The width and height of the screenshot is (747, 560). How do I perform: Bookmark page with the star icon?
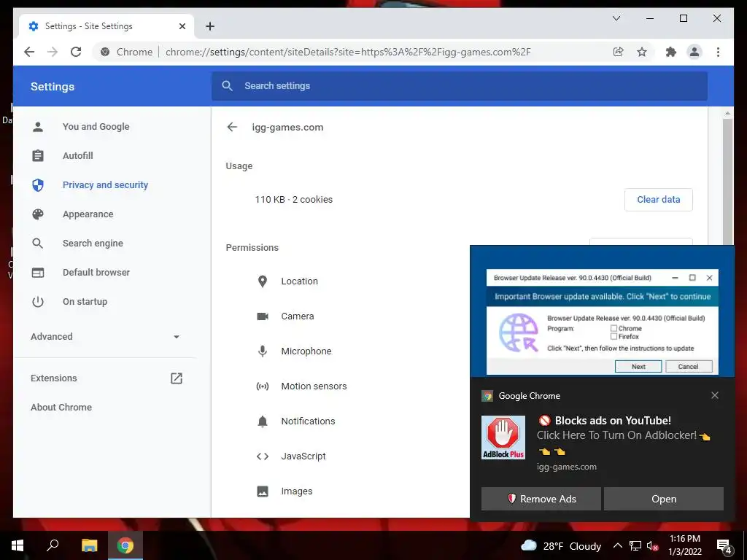tap(642, 52)
